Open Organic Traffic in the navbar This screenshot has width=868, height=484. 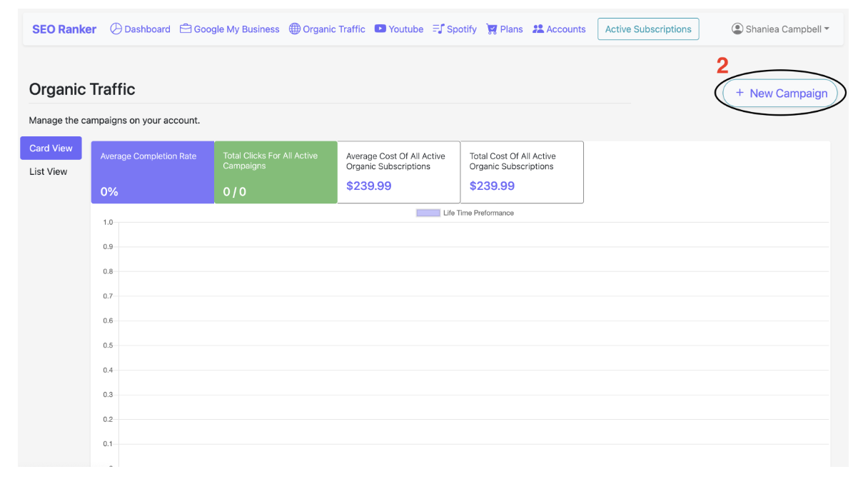[x=327, y=29]
